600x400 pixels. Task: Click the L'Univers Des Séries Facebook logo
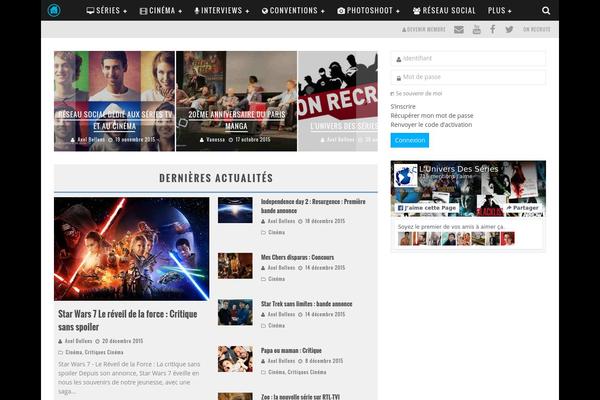(406, 176)
